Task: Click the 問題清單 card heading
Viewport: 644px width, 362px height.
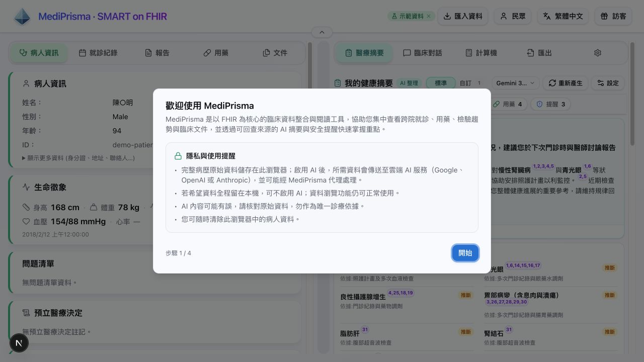Action: [x=38, y=263]
